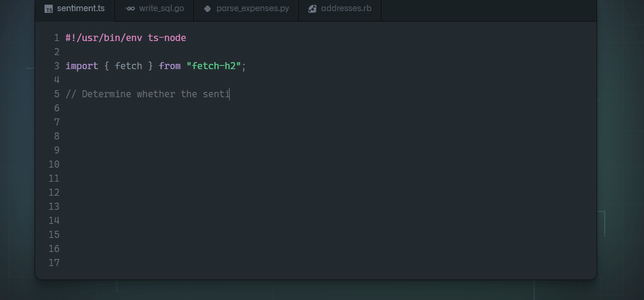Click the from keyword in the import
The width and height of the screenshot is (644, 300).
pyautogui.click(x=169, y=66)
